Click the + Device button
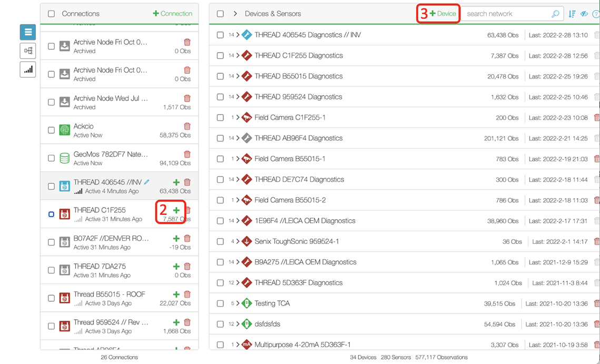 [x=442, y=13]
